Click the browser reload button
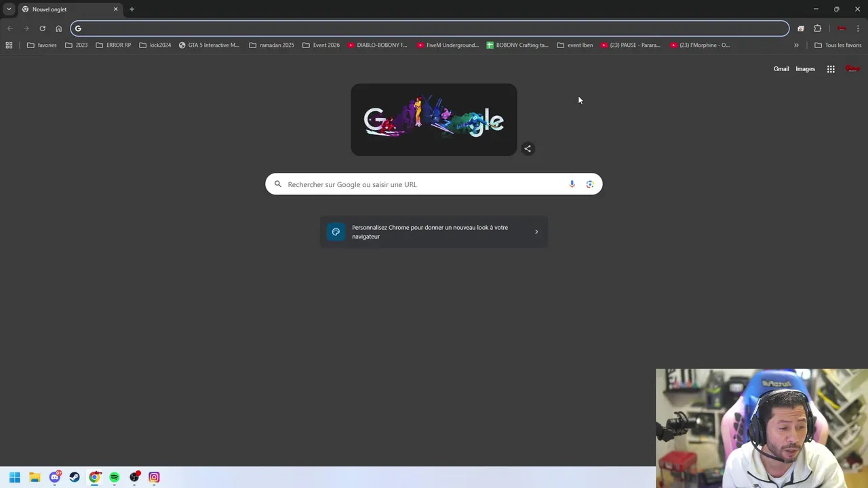868x488 pixels. pos(42,28)
